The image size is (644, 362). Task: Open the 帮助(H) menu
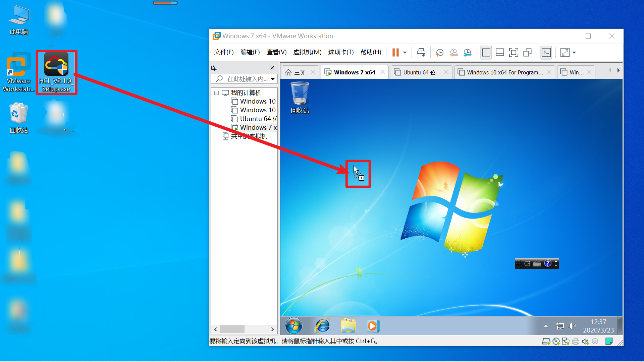[371, 52]
